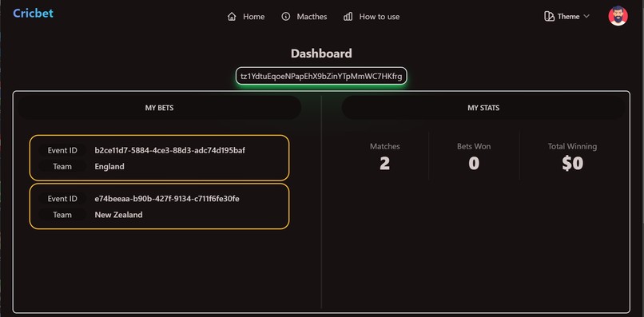Open the England bet card
644x317 pixels.
[x=159, y=157]
